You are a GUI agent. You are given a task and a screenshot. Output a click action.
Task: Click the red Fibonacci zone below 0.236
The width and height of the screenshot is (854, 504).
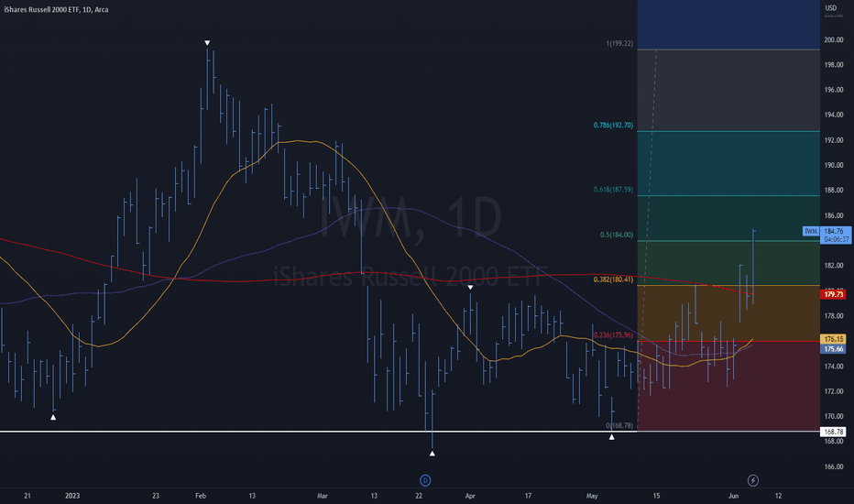(x=728, y=386)
